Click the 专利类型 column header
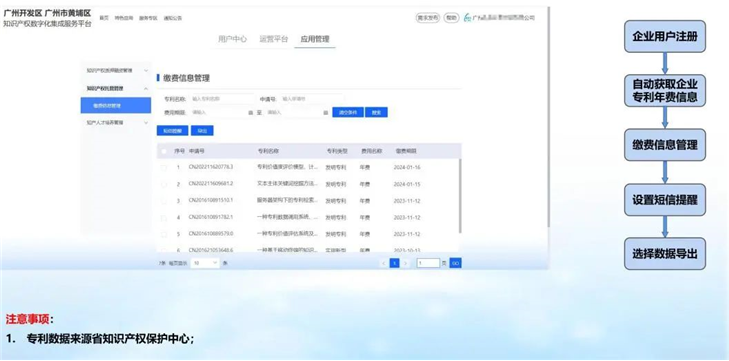This screenshot has width=729, height=361. 337,151
